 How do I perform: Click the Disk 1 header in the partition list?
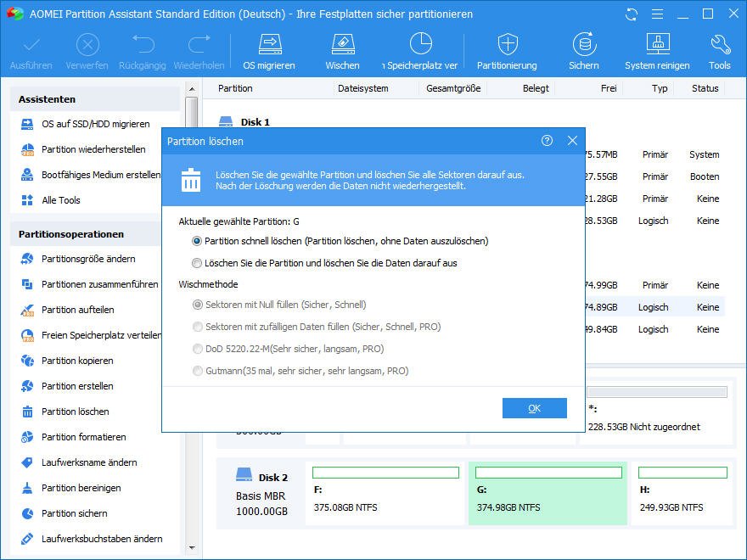[x=244, y=122]
